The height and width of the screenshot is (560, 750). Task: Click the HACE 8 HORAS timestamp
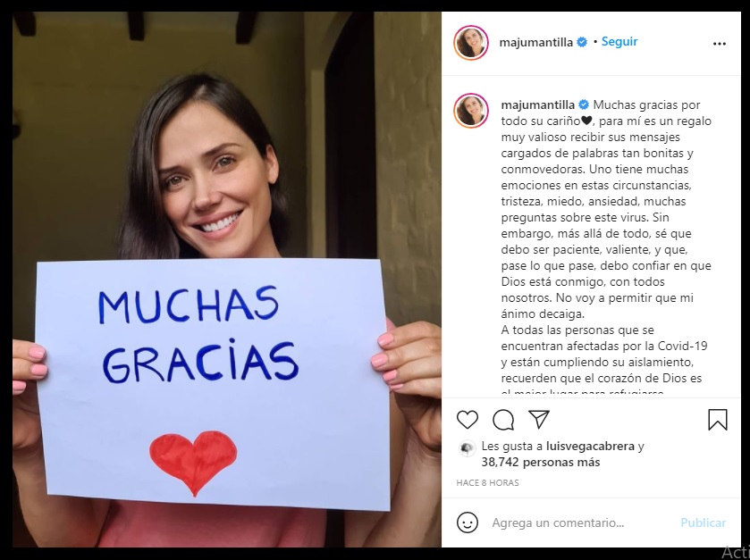(x=487, y=482)
